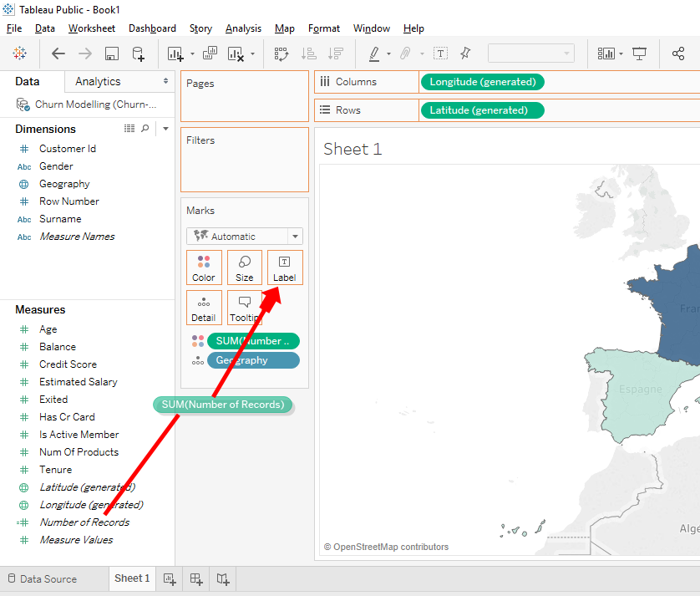The height and width of the screenshot is (596, 700).
Task: Select the Geography pill on the Marks card
Action: 253,359
